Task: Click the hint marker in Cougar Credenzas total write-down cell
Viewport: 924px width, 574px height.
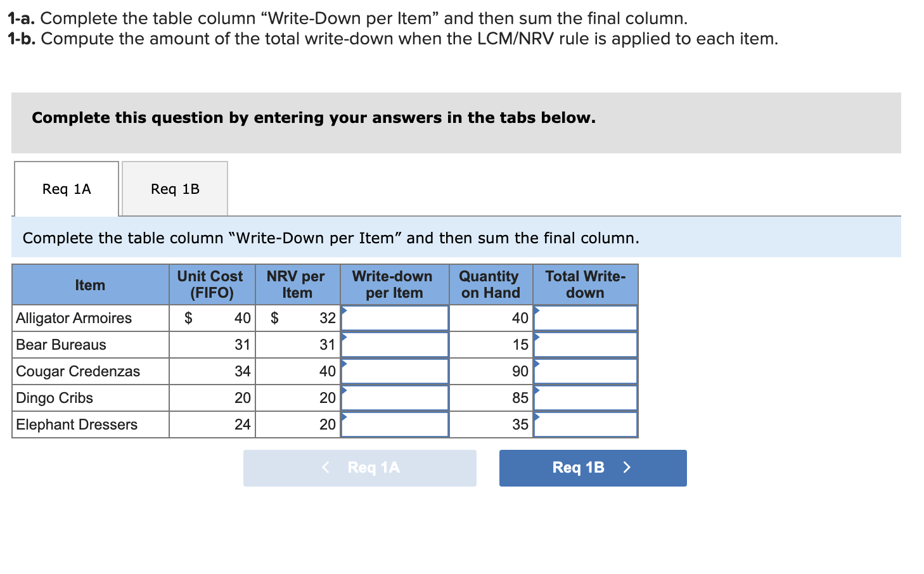Action: pyautogui.click(x=537, y=364)
